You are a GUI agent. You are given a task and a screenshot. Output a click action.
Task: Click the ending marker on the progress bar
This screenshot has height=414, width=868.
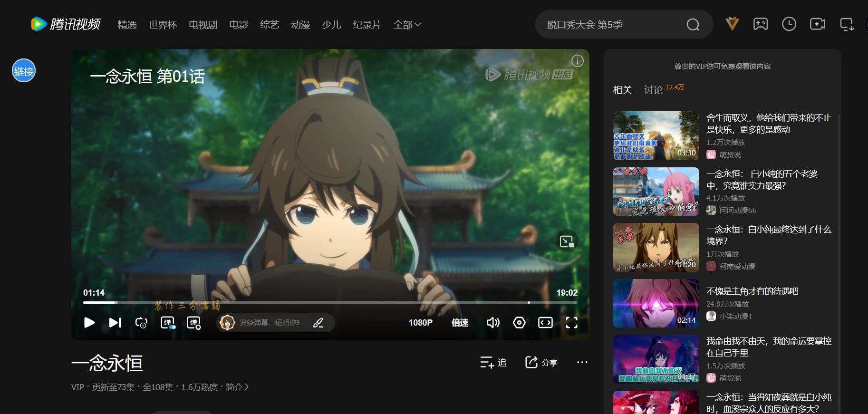529,302
